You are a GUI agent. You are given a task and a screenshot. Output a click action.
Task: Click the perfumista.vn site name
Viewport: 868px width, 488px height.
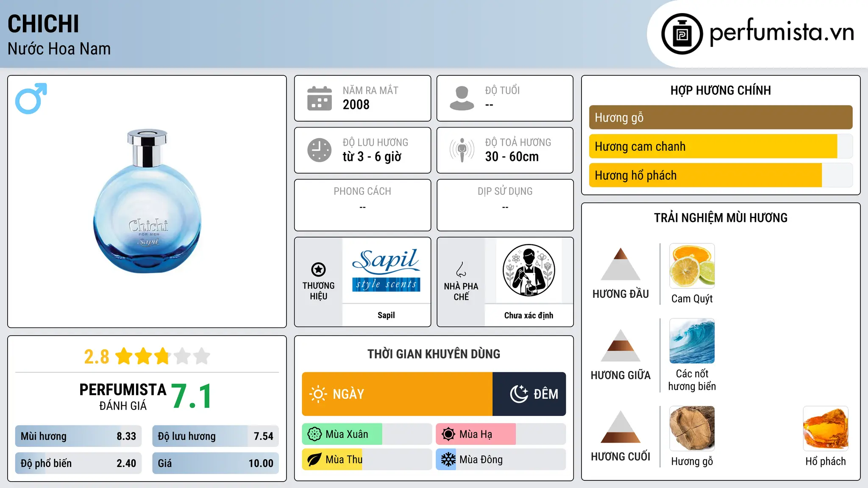(x=782, y=33)
